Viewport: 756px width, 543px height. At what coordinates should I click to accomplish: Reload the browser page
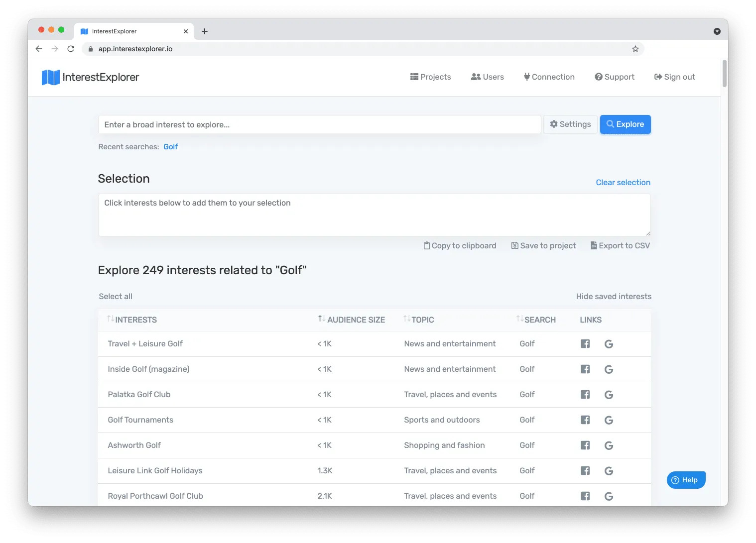tap(71, 49)
